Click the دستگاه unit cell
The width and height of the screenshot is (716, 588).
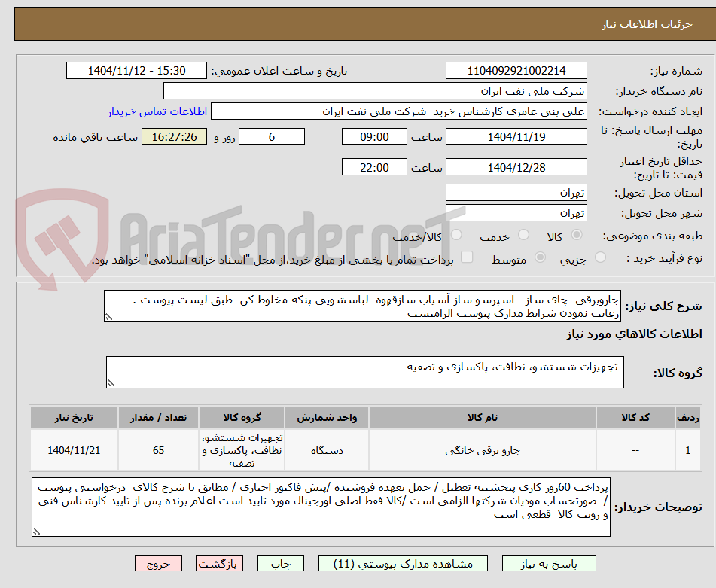(x=327, y=450)
